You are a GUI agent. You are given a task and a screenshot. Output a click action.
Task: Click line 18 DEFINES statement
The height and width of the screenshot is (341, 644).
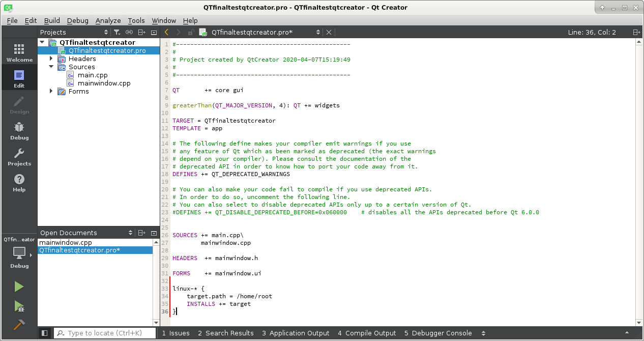click(231, 174)
